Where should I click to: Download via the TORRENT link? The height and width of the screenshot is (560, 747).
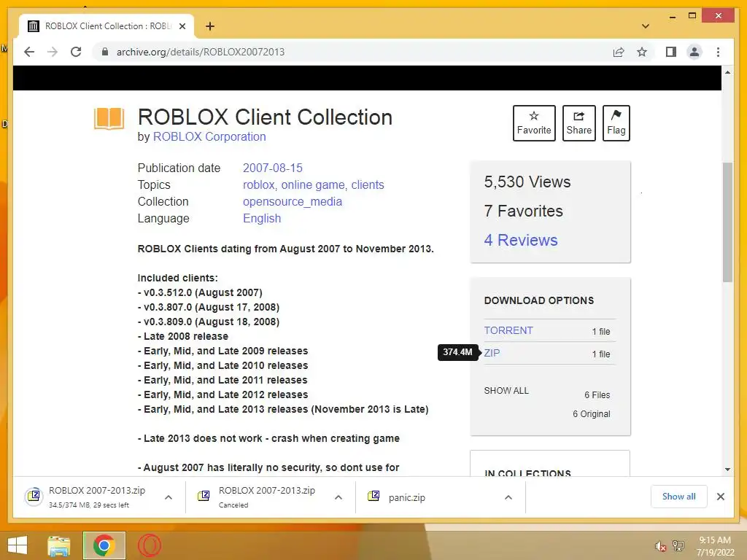tap(508, 330)
